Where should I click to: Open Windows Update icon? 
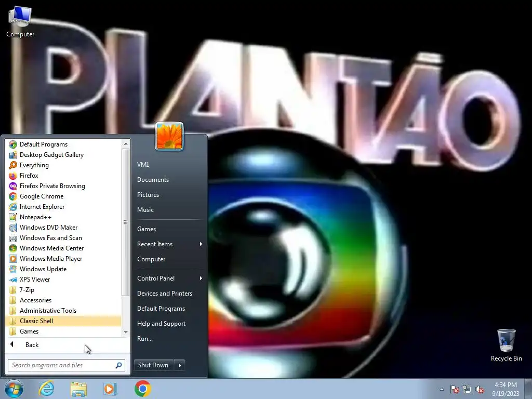click(13, 269)
